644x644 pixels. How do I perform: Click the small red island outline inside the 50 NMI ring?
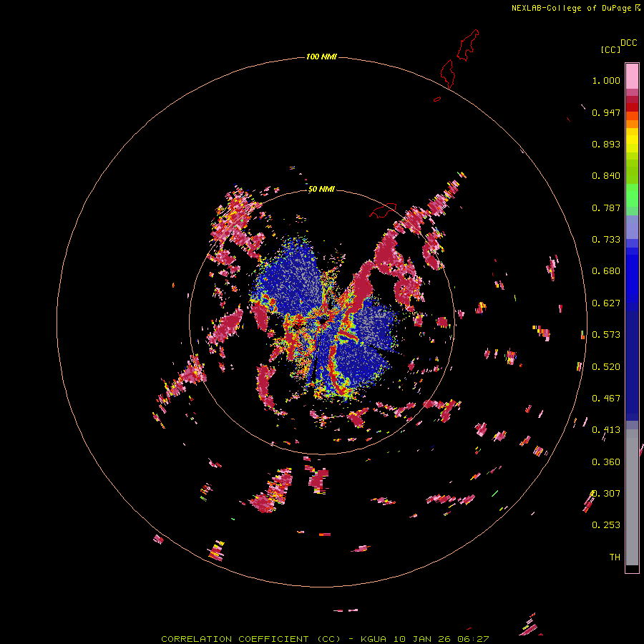coord(384,210)
